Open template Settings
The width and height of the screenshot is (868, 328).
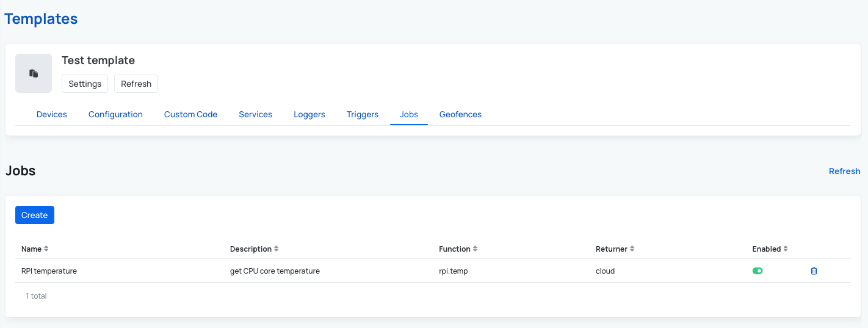point(85,84)
